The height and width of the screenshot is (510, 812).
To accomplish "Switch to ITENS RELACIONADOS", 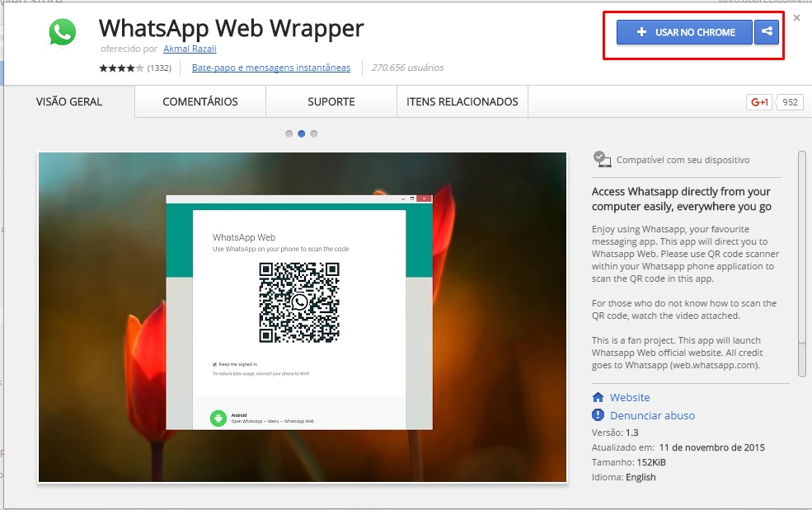I will coord(462,101).
